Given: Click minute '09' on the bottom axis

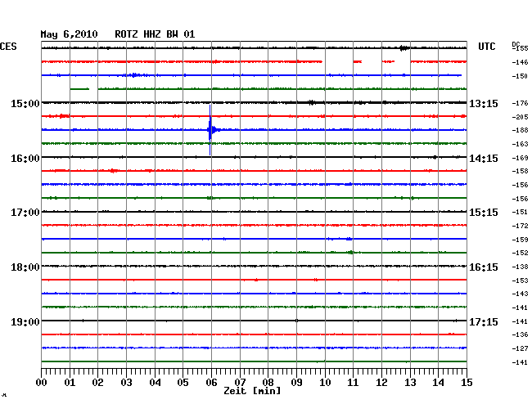Looking at the screenshot, I should (296, 382).
